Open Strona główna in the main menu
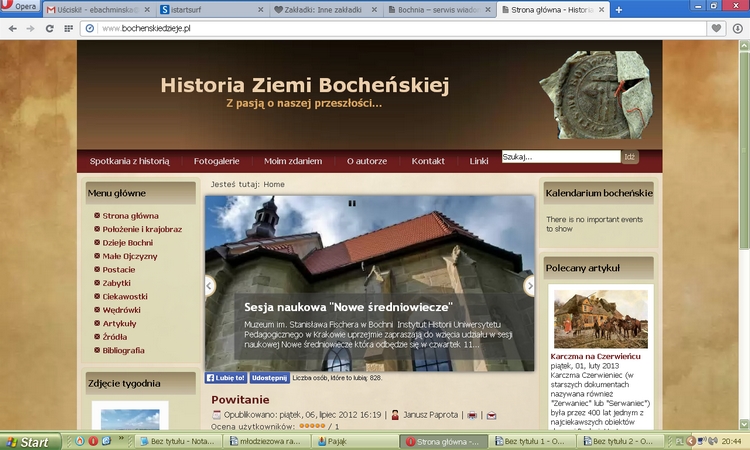This screenshot has height=450, width=750. point(130,216)
